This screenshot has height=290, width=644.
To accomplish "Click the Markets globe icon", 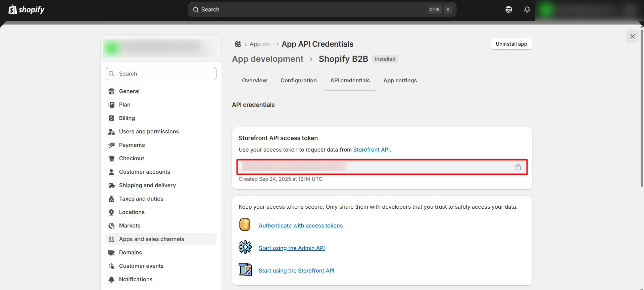I will (x=111, y=226).
